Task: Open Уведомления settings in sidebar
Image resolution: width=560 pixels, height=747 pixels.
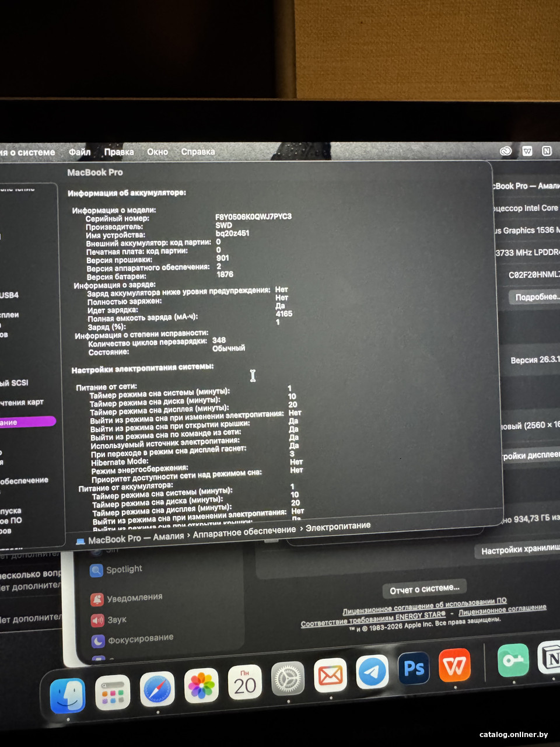Action: (x=127, y=598)
